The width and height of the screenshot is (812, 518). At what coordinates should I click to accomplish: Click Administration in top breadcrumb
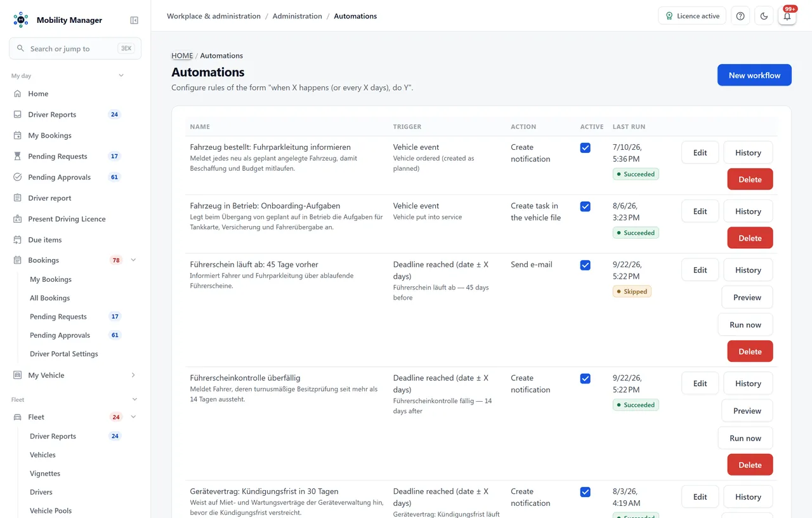point(297,16)
